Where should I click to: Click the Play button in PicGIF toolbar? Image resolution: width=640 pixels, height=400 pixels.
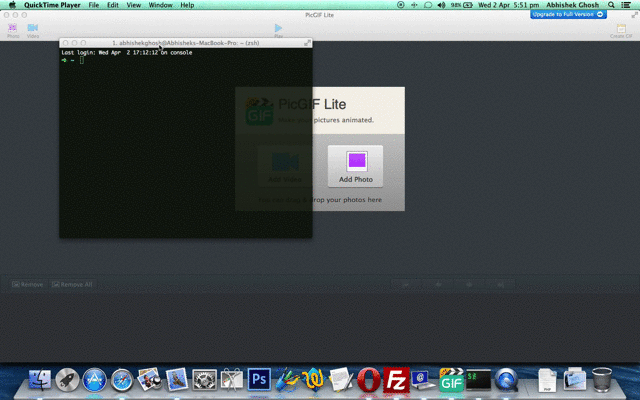pyautogui.click(x=278, y=30)
